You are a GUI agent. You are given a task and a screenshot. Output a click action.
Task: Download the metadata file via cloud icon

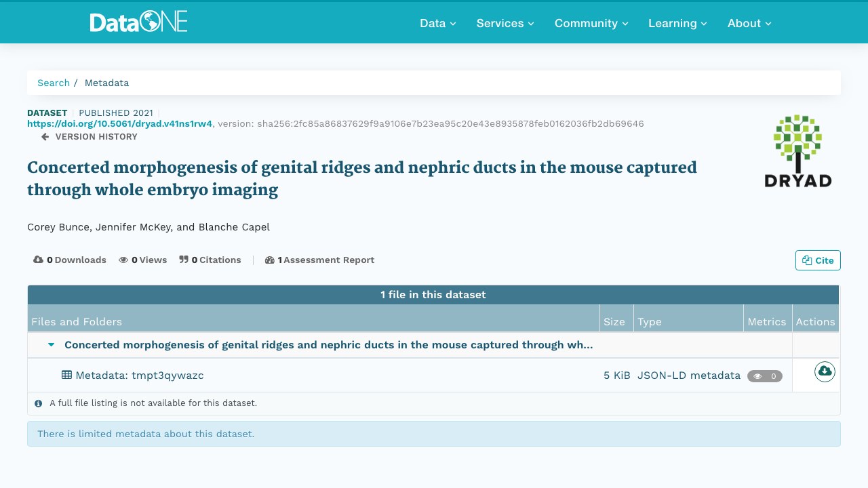click(825, 371)
